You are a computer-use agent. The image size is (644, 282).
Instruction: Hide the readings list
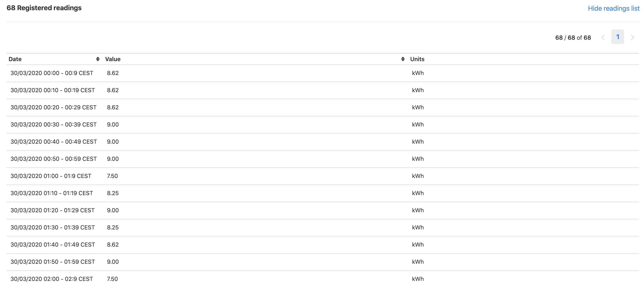pos(613,9)
